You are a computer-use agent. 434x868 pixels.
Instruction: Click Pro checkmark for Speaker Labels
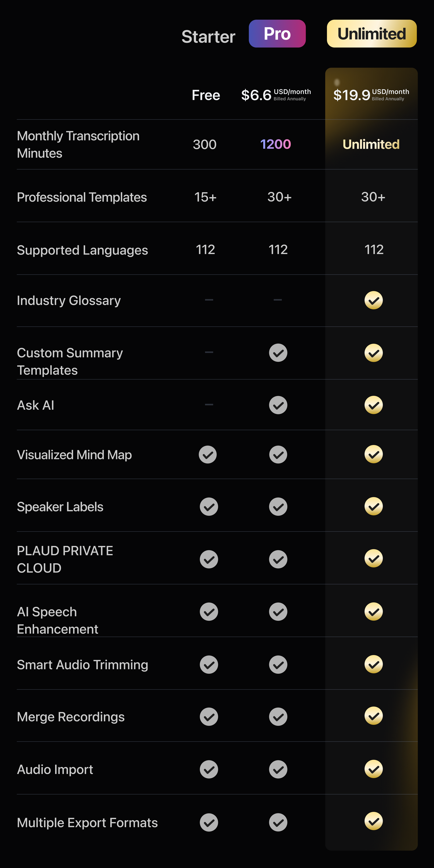click(x=278, y=507)
